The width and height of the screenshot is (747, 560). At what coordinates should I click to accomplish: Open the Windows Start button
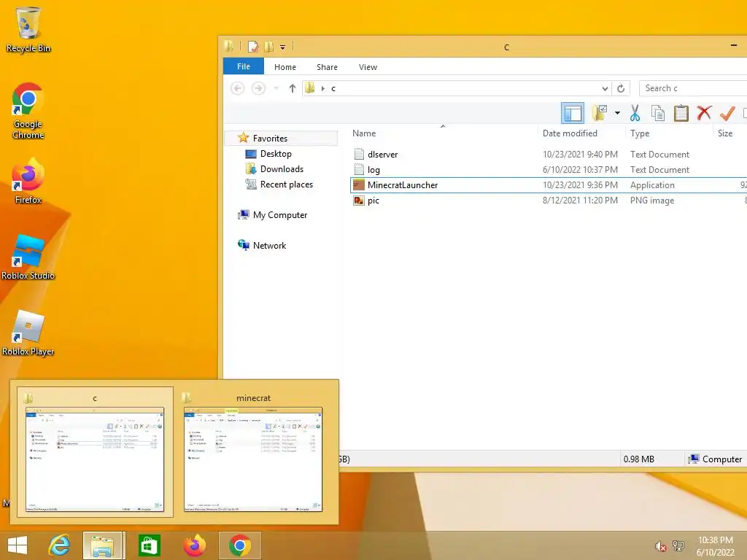point(18,545)
